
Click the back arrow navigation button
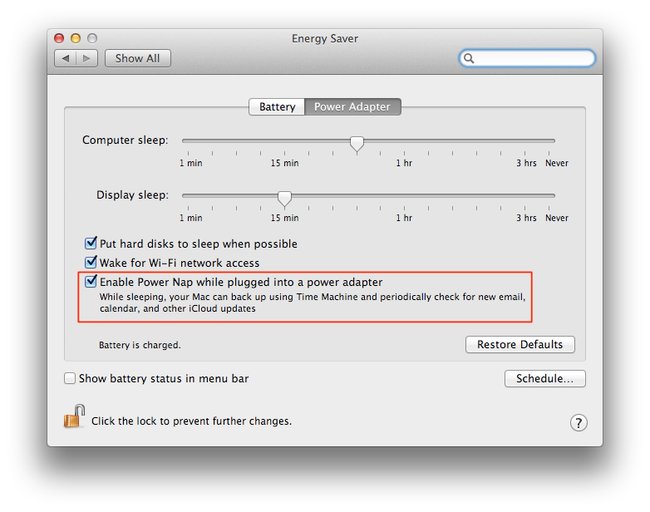(65, 58)
